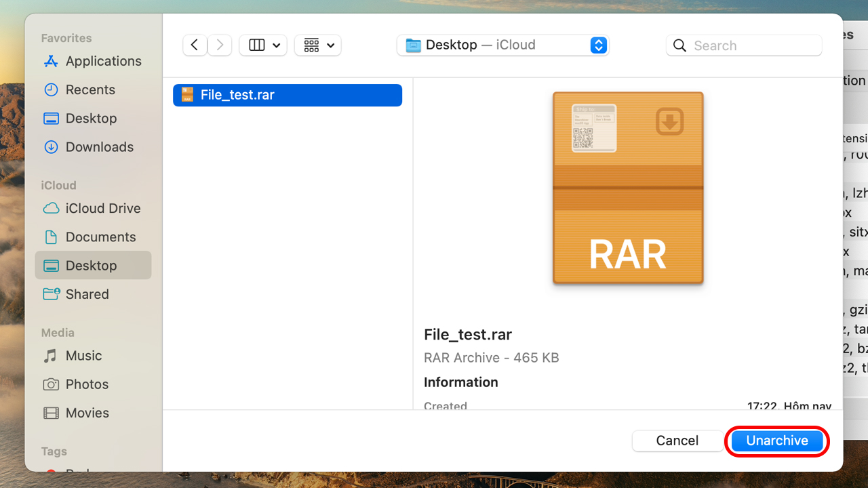Select Desktop under iCloud
The height and width of the screenshot is (488, 868).
tap(93, 265)
